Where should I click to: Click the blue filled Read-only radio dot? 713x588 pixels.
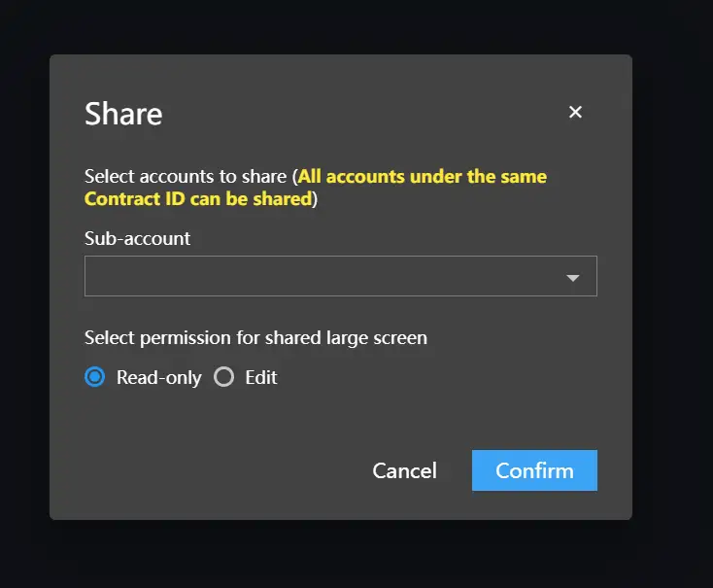tap(94, 377)
